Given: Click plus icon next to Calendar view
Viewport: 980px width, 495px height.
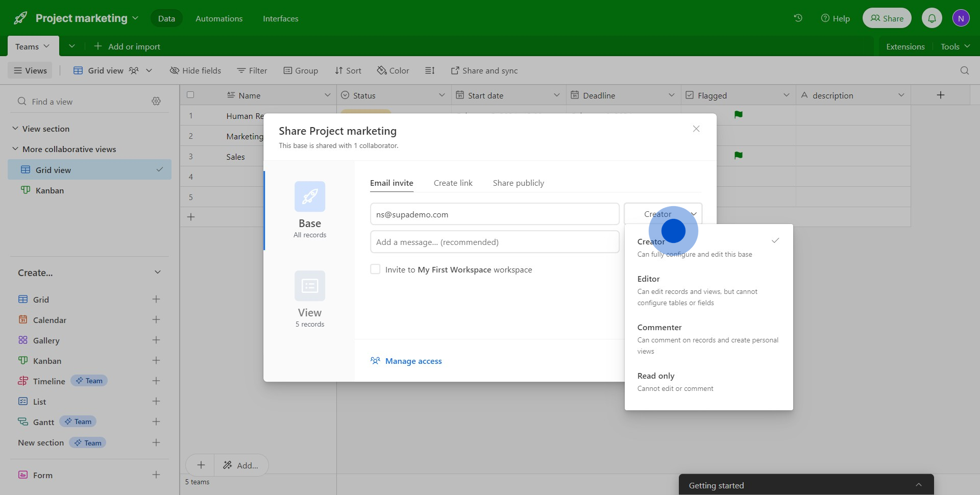Looking at the screenshot, I should (x=156, y=320).
